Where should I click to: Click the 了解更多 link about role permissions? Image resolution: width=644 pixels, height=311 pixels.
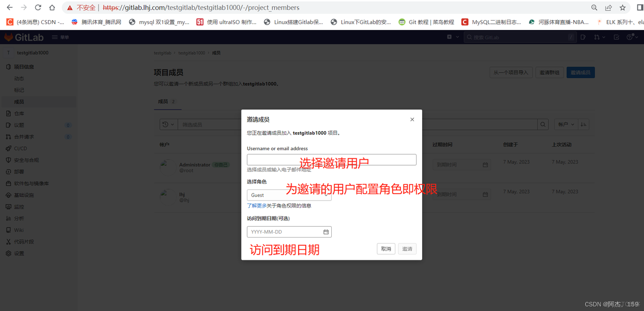tap(257, 206)
